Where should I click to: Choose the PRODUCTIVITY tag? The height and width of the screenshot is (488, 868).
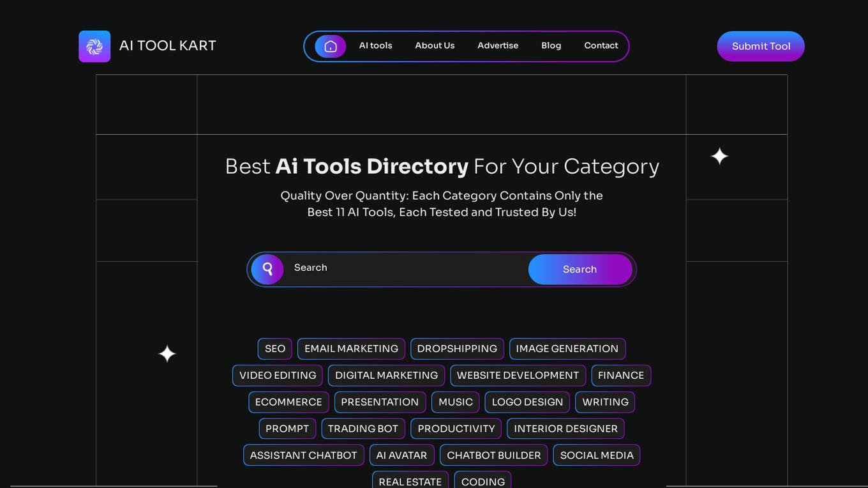(x=456, y=429)
